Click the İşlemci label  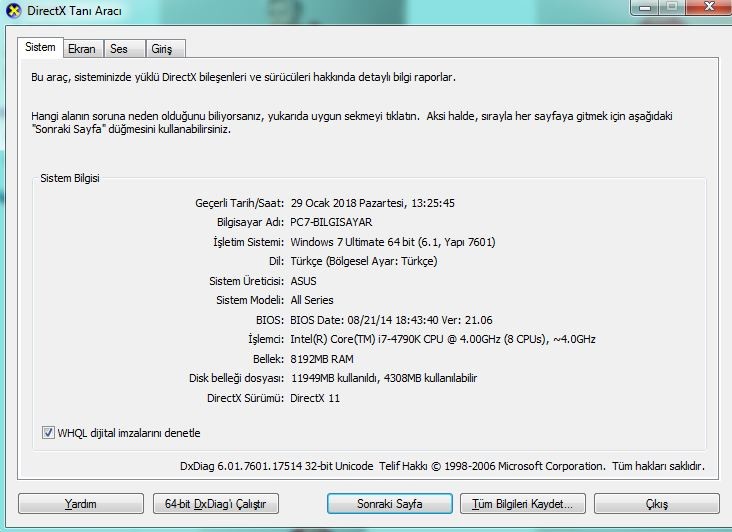tap(266, 339)
